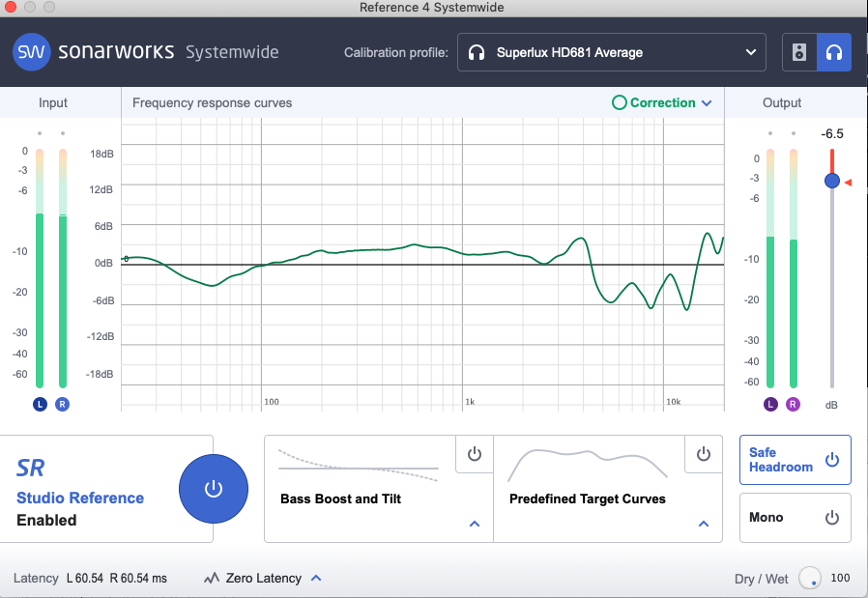This screenshot has height=598, width=868.
Task: Click the output right channel R badge
Action: tap(794, 405)
